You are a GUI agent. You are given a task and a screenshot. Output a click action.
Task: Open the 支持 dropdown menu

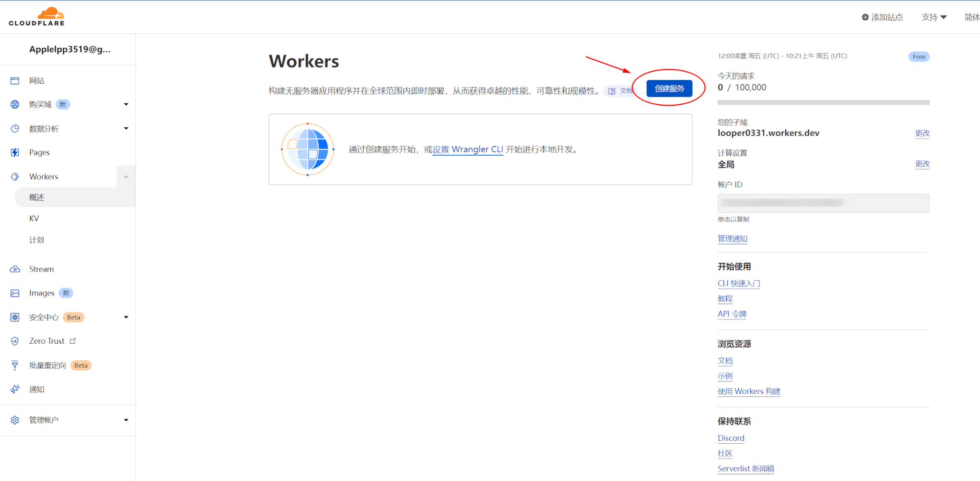[934, 17]
